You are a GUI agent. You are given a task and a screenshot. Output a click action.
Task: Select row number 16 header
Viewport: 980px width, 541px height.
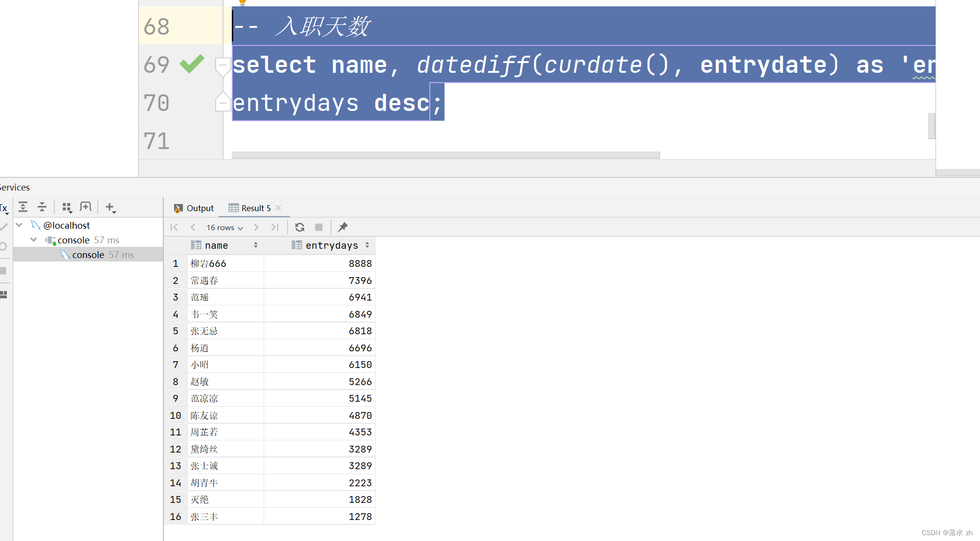tap(176, 517)
